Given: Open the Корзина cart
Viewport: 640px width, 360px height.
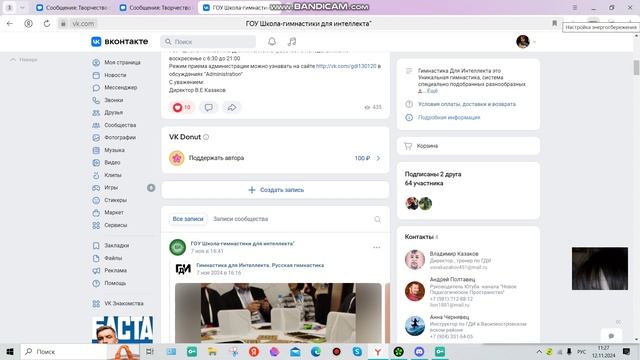Looking at the screenshot, I should pyautogui.click(x=468, y=146).
